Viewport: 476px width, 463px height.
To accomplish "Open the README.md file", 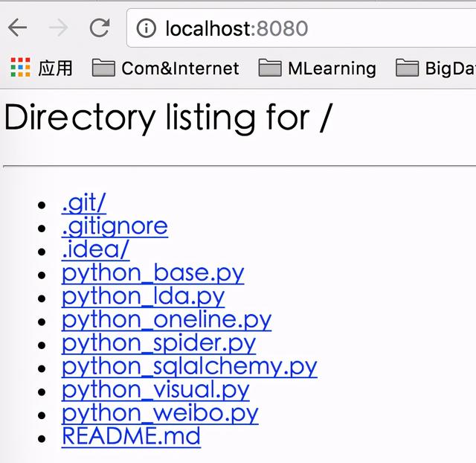I will (x=131, y=436).
